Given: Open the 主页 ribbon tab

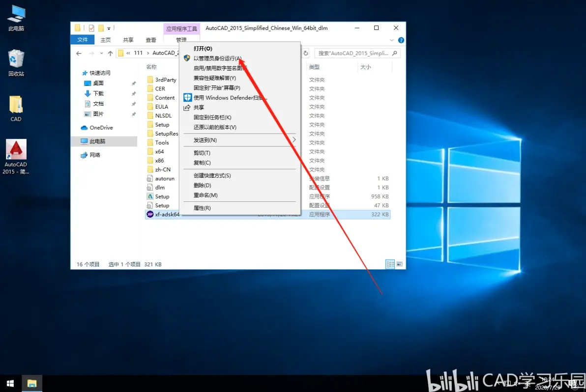Looking at the screenshot, I should point(106,40).
